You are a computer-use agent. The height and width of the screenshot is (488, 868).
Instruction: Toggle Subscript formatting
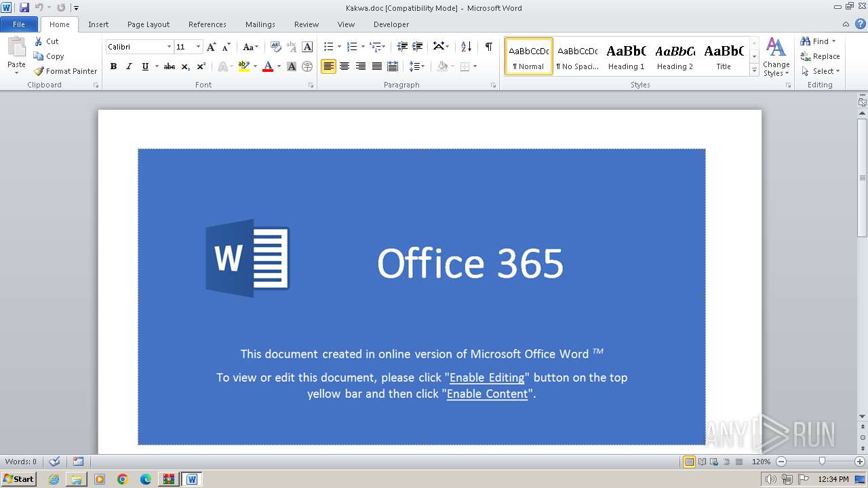(186, 66)
